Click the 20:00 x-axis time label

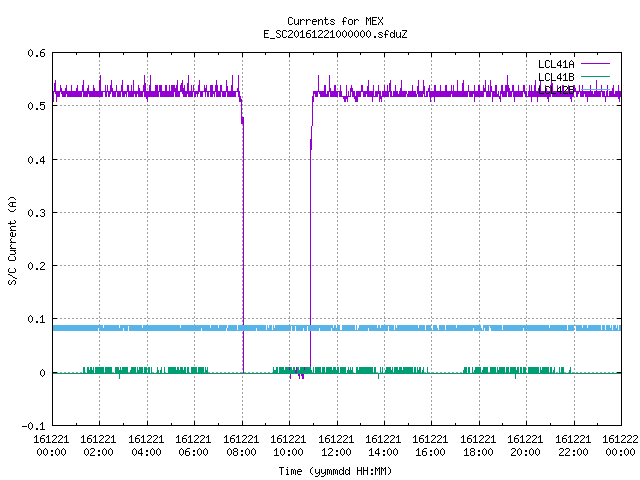tap(525, 452)
